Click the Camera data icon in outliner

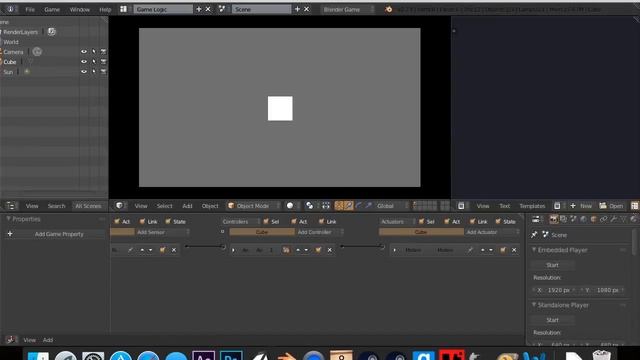click(x=37, y=52)
